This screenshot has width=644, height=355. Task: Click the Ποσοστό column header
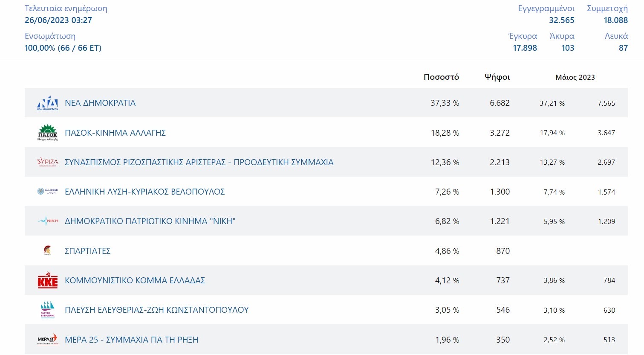point(441,77)
